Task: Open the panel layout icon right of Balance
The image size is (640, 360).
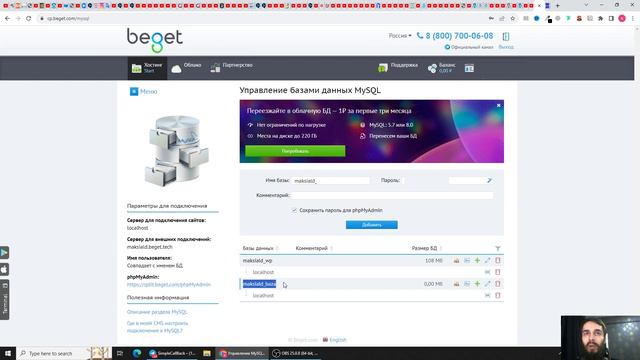Action: (469, 68)
